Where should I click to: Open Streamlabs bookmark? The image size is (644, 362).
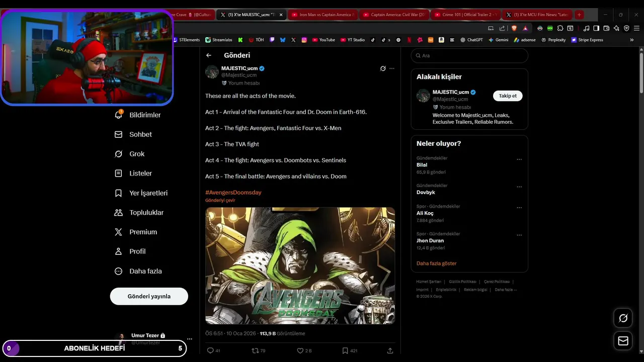pos(219,40)
